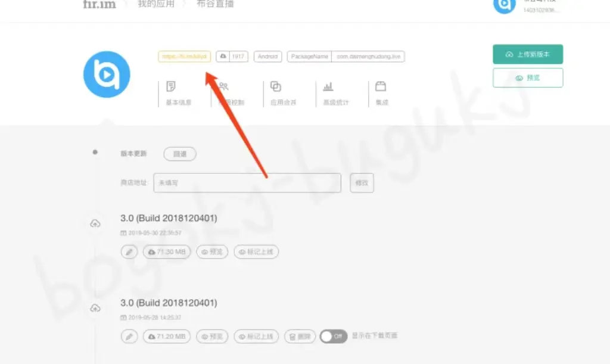Click the user avatar in the top-right corner

[504, 5]
